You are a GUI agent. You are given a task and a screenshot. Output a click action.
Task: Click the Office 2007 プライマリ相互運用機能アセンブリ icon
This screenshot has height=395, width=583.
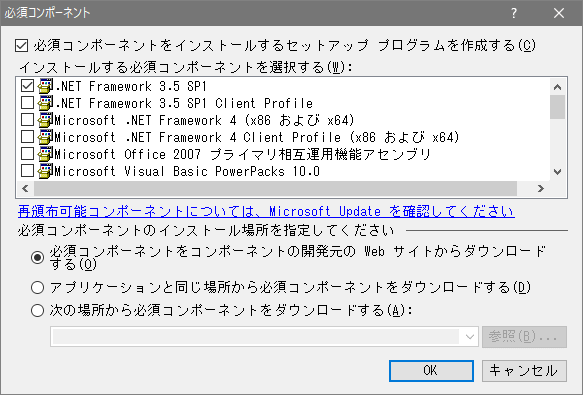tap(45, 154)
